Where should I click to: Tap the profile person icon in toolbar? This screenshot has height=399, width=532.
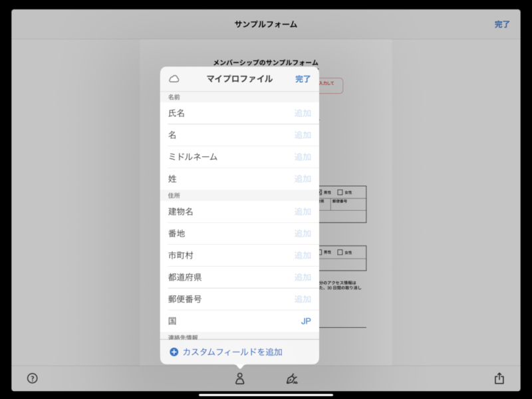(x=240, y=378)
